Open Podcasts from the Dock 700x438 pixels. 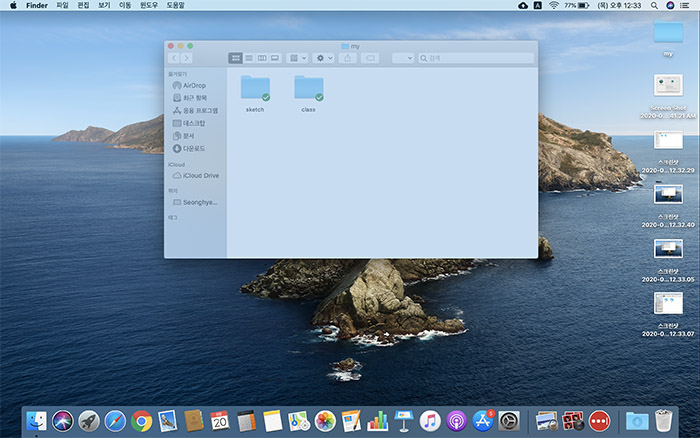[456, 421]
